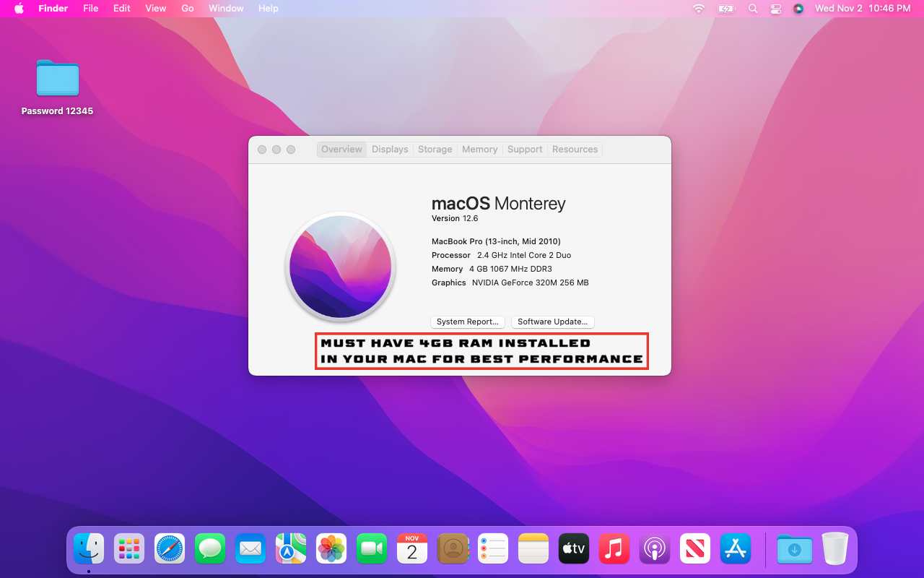
Task: Open Calendar showing Nov 2
Action: coord(412,549)
